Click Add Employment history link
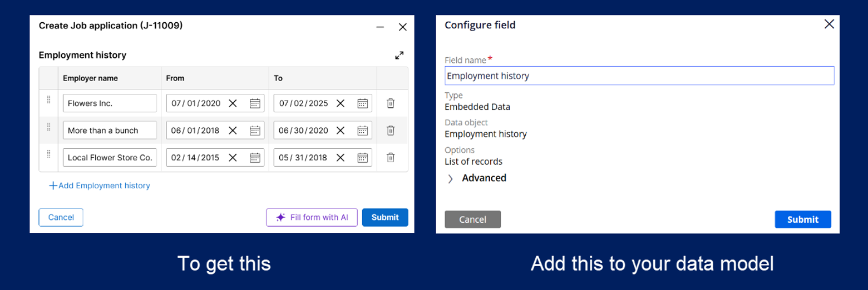Screen dimensions: 868x290 pyautogui.click(x=100, y=186)
